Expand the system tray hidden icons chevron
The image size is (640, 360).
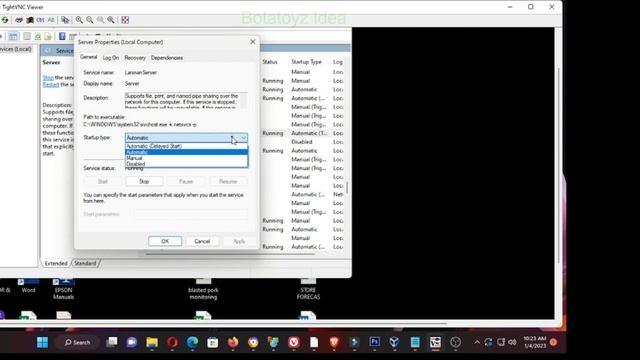(x=477, y=342)
